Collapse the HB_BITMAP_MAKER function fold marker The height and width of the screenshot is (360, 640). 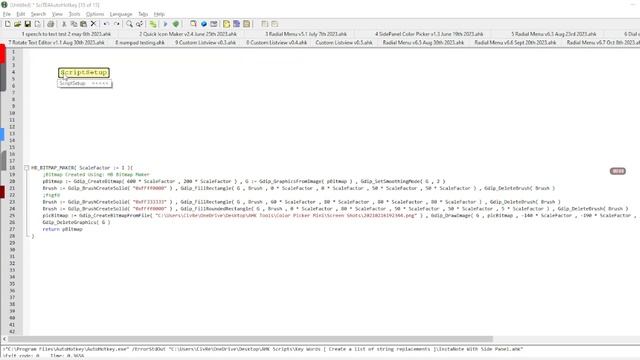pos(27,168)
